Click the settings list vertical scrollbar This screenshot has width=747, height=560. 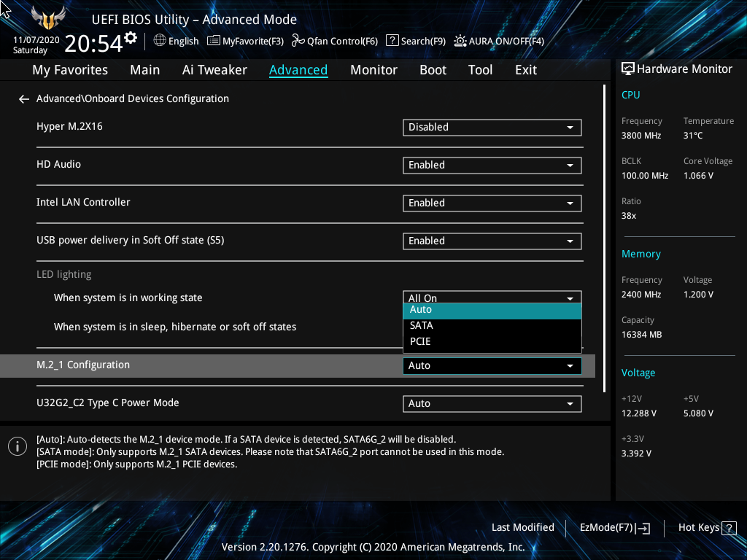605,238
